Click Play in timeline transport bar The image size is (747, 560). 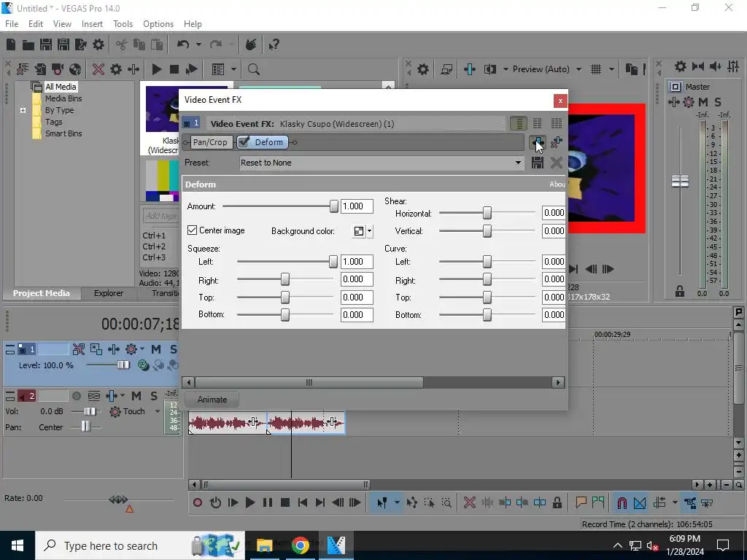click(x=249, y=502)
